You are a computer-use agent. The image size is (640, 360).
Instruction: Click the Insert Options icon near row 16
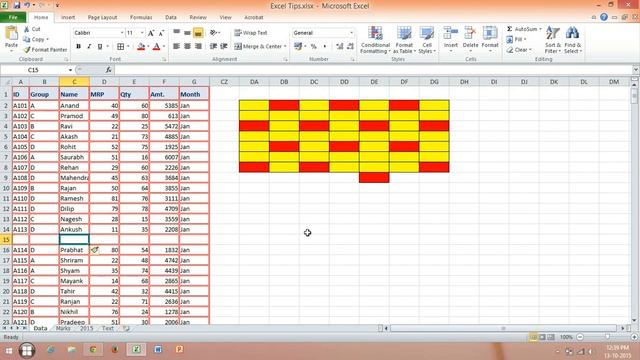tap(95, 250)
